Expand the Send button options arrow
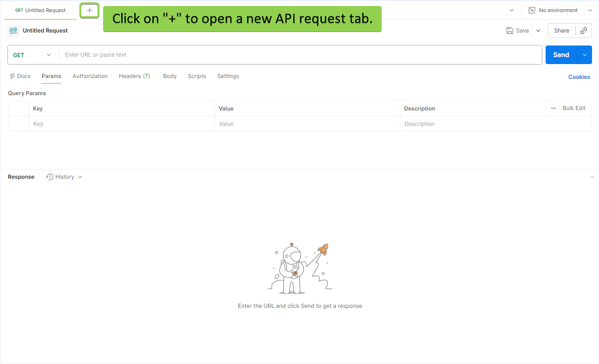This screenshot has height=364, width=599. coord(585,55)
